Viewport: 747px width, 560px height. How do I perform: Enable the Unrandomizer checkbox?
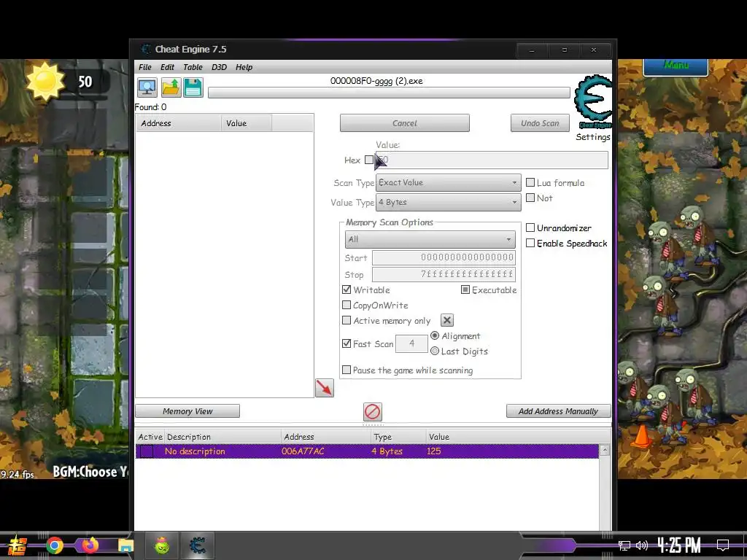pos(530,227)
